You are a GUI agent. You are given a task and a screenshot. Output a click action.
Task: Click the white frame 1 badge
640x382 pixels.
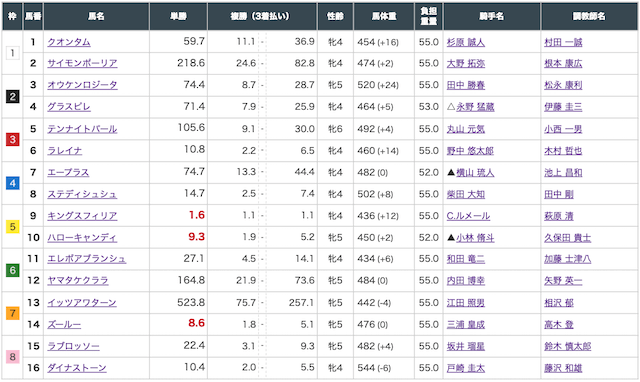(x=12, y=53)
